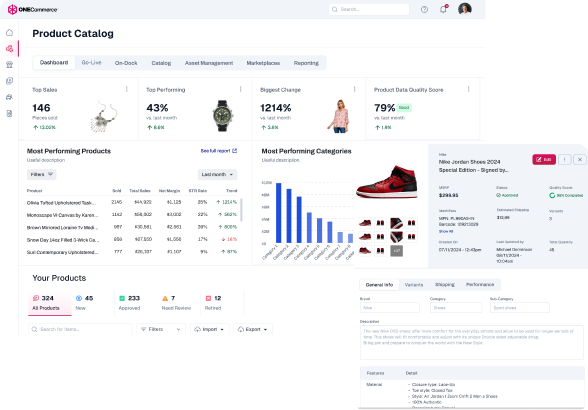Expand the Export dropdown
This screenshot has height=410, width=588.
[253, 329]
